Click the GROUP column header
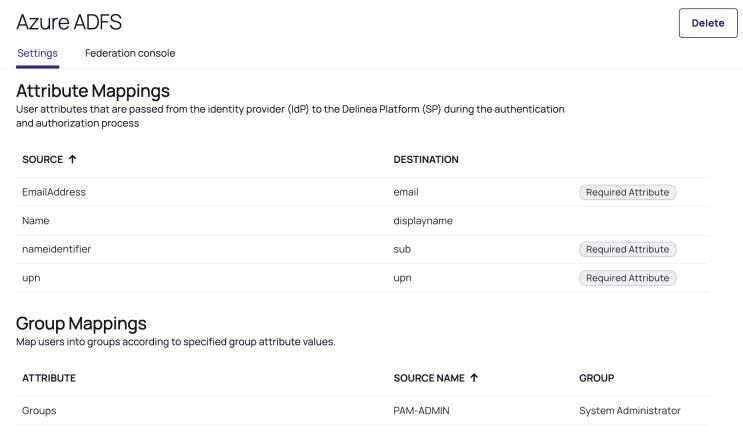 click(x=597, y=378)
